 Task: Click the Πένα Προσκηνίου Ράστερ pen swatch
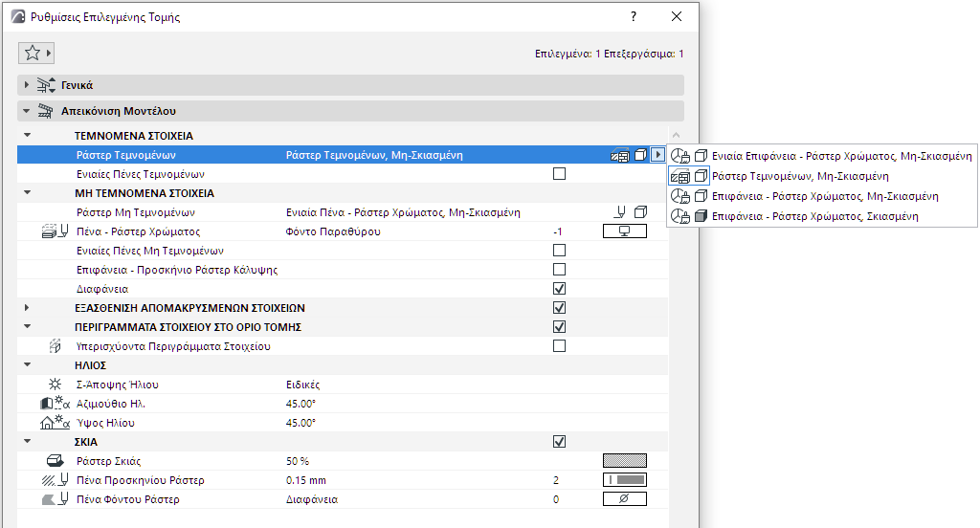[x=624, y=480]
